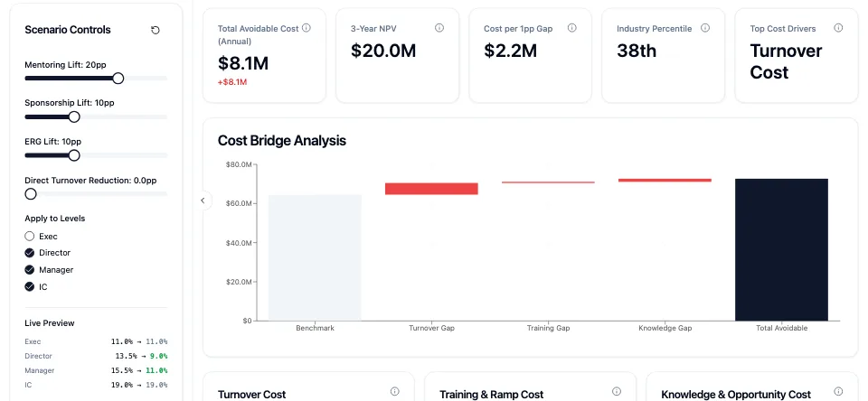Select the red Turnover Gap bar
Image resolution: width=868 pixels, height=401 pixels.
pyautogui.click(x=432, y=189)
